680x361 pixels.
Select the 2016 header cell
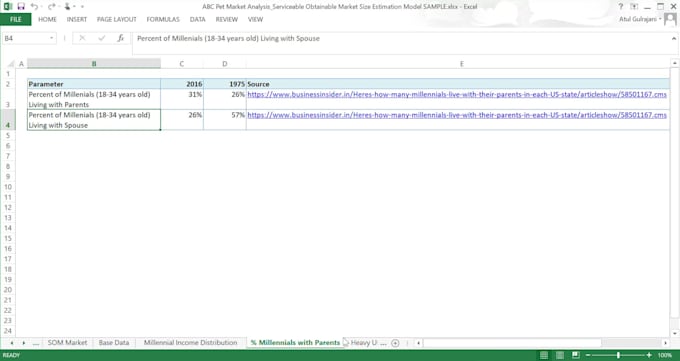(182, 84)
